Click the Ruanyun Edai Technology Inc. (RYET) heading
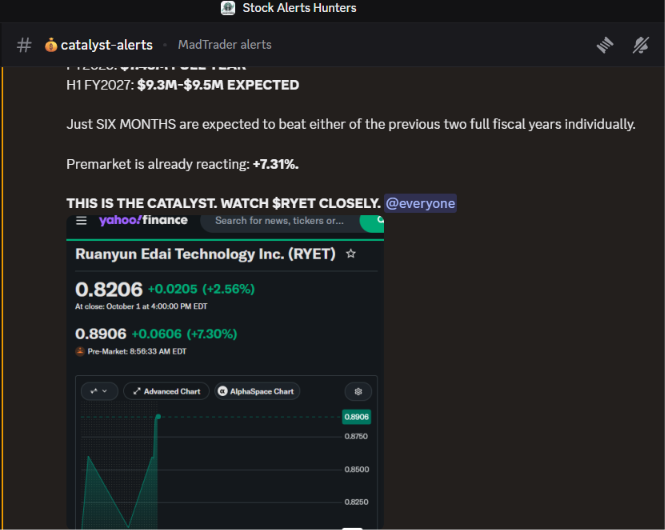Viewport: 665px width, 530px height. click(x=205, y=254)
